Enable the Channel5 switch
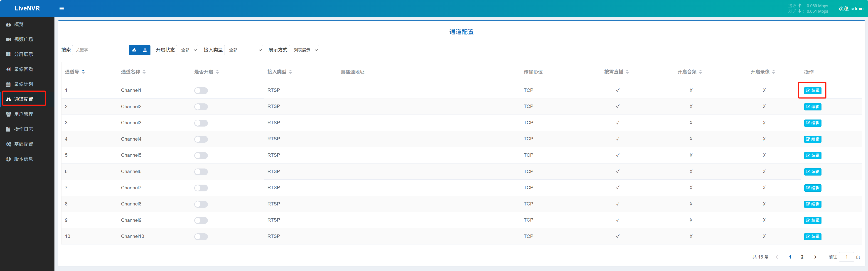The height and width of the screenshot is (271, 868). tap(201, 156)
